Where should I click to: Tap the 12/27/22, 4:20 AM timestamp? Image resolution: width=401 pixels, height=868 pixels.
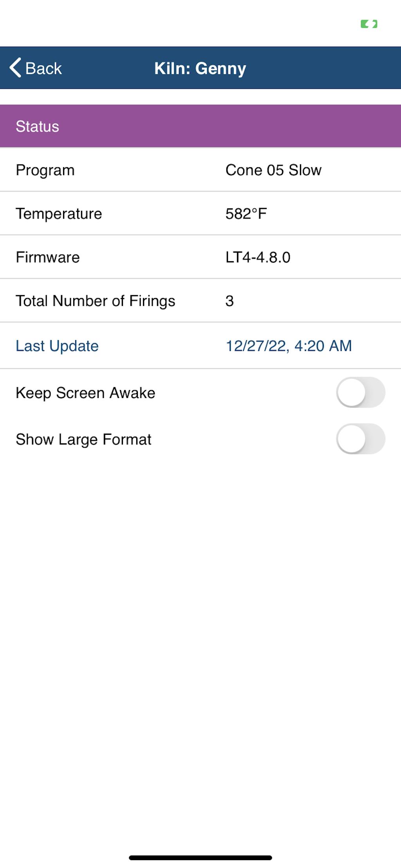coord(289,346)
